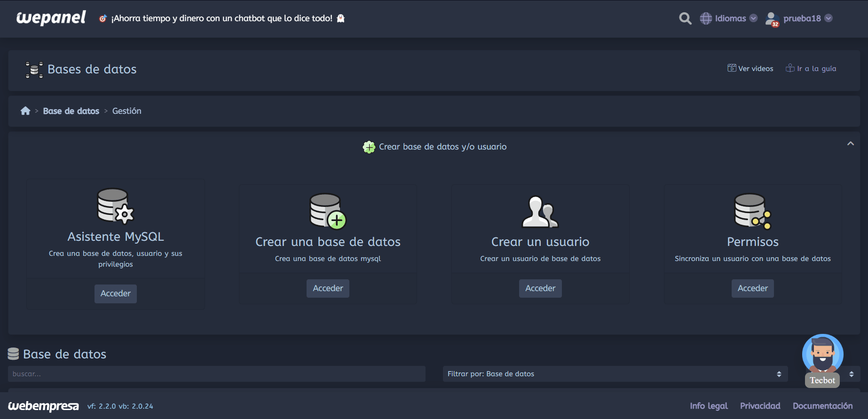This screenshot has width=868, height=419.
Task: Open the Idiomas language dropdown
Action: pos(729,18)
